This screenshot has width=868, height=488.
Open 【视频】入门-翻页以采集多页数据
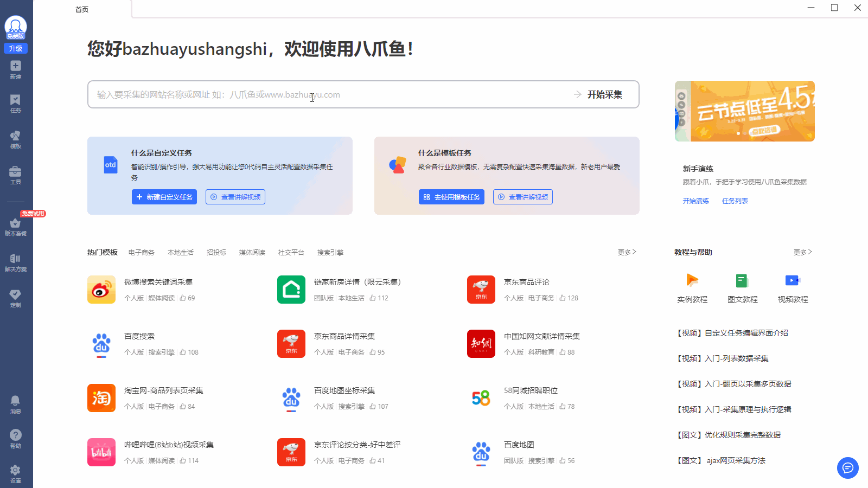click(x=733, y=384)
